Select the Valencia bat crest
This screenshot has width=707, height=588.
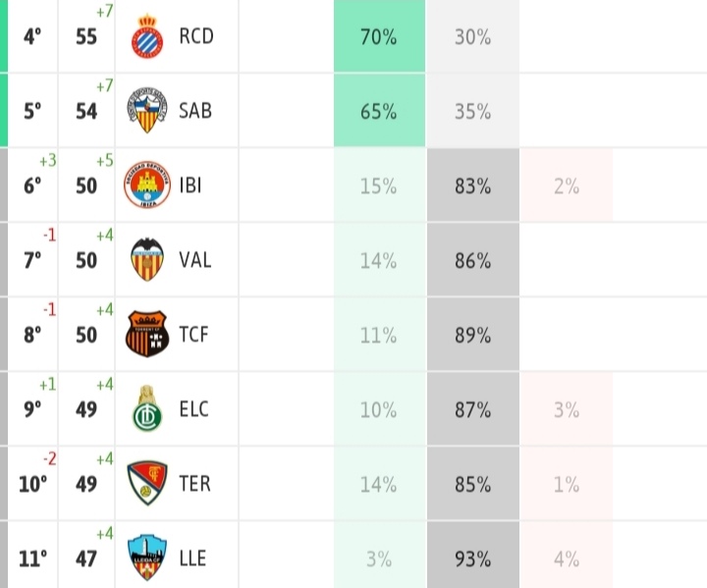(x=147, y=259)
